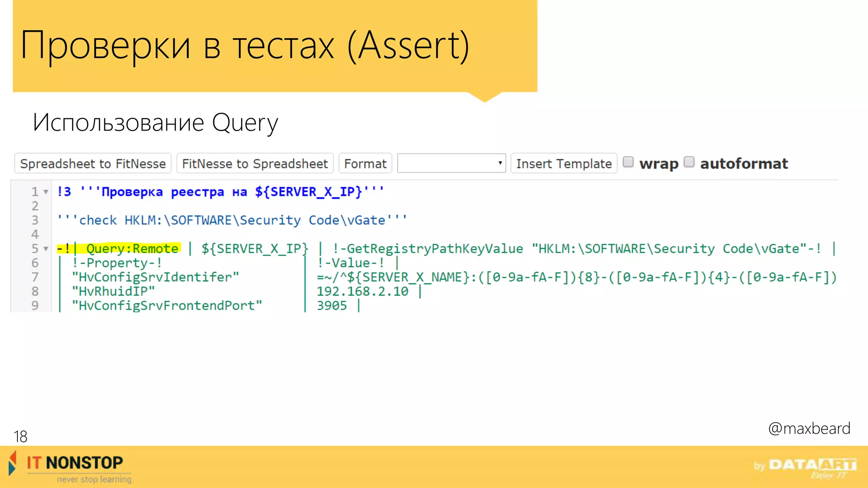Click the first ${SERVER_X_IP} cell on line 5
Screen dimensions: 868x488
coord(255,249)
